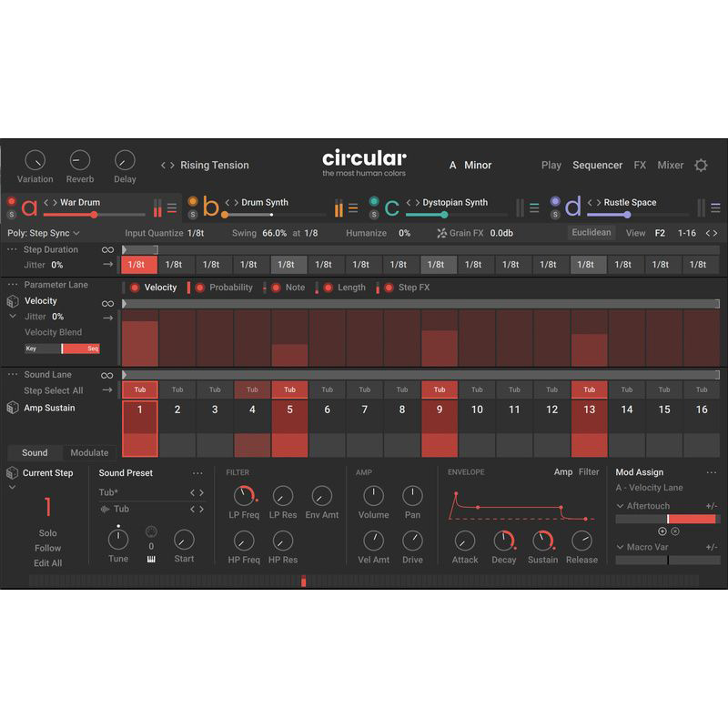Open the Minor scale selector
This screenshot has height=728, width=728.
click(x=478, y=166)
